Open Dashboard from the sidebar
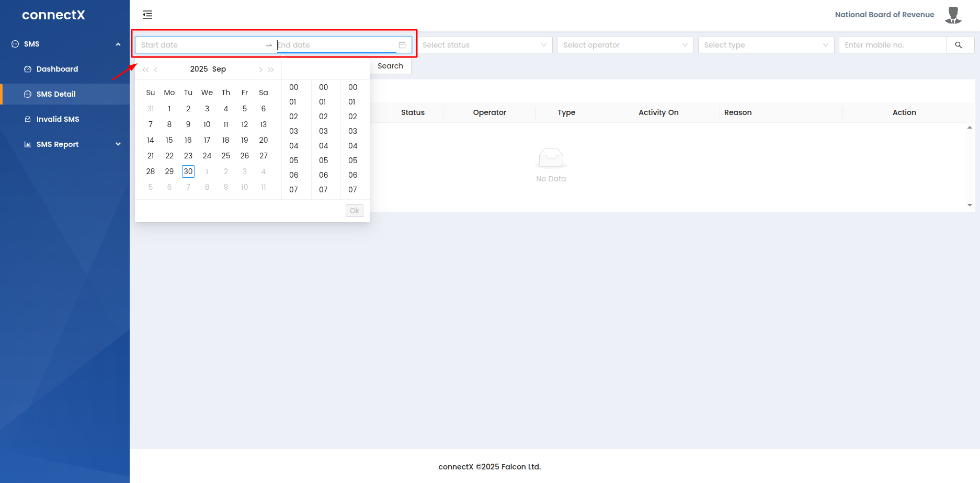The image size is (980, 483). click(x=57, y=69)
